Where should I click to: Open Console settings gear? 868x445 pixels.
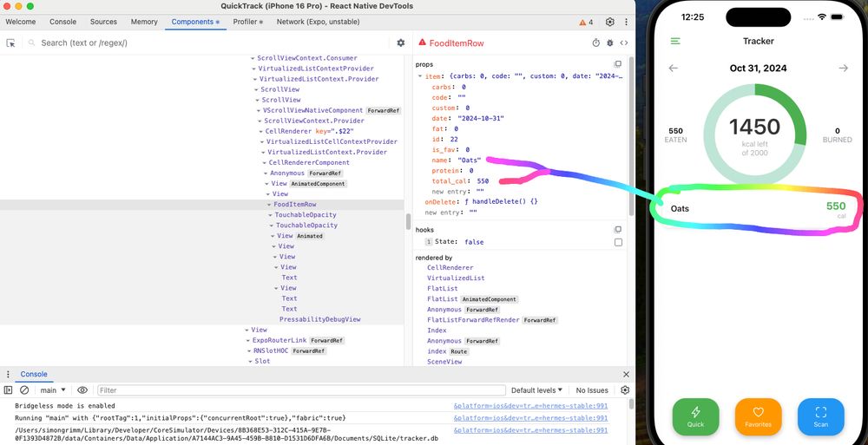pyautogui.click(x=625, y=390)
